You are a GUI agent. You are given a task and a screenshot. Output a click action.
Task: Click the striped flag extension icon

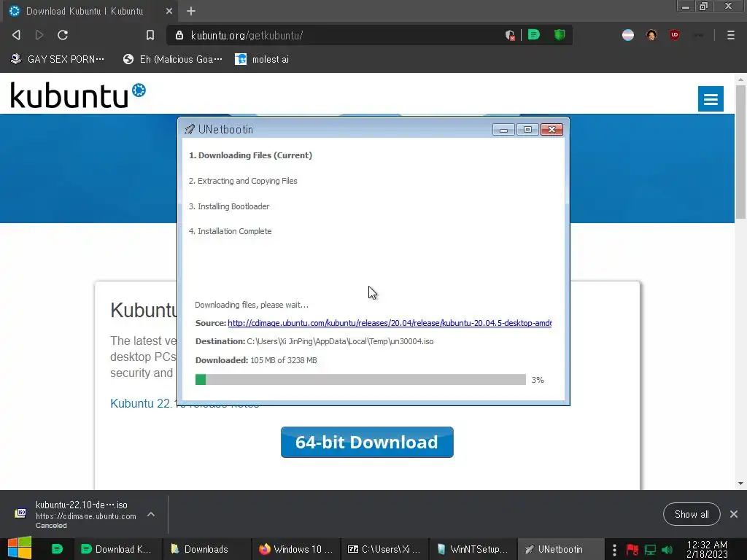(x=628, y=35)
